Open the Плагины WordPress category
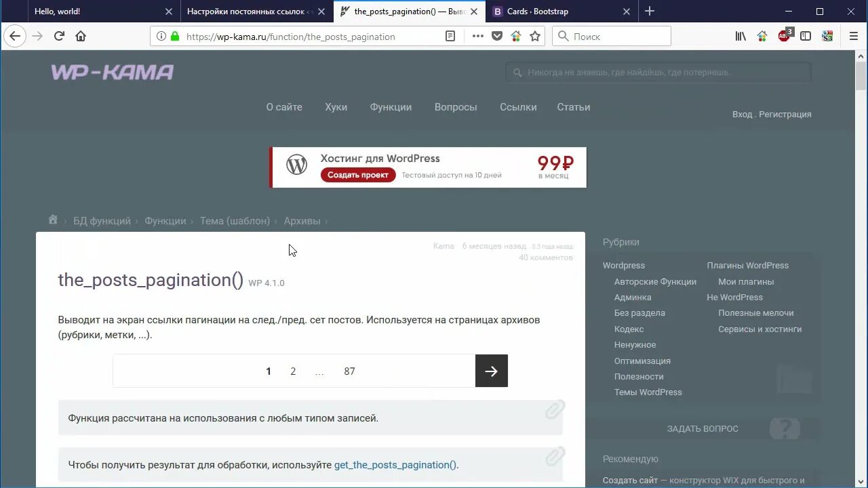Viewport: 868px width, 488px height. pyautogui.click(x=748, y=266)
